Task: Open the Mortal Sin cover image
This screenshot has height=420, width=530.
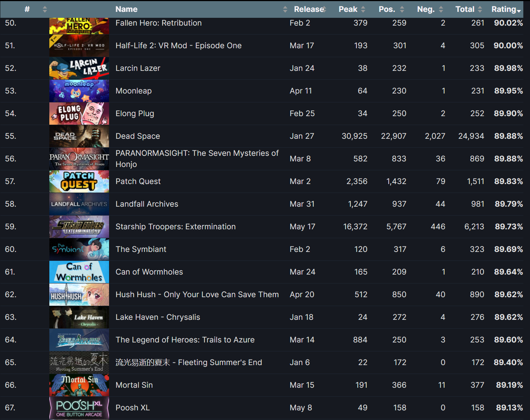Action: (x=79, y=385)
